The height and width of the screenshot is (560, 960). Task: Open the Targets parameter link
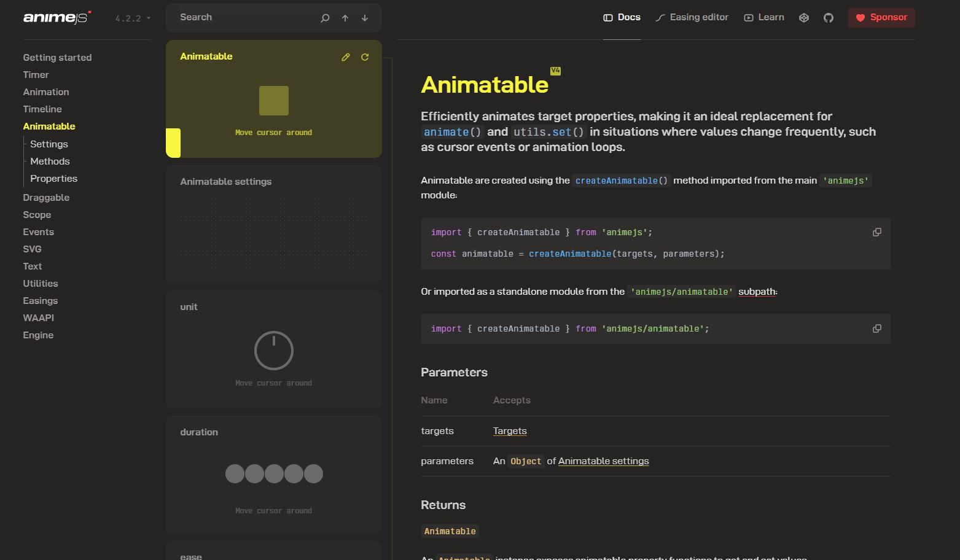pyautogui.click(x=510, y=431)
